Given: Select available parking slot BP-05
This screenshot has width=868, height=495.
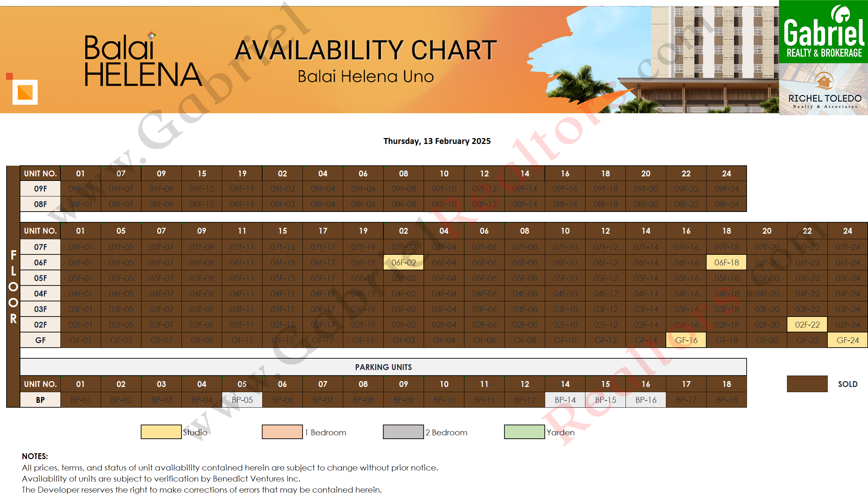Looking at the screenshot, I should 242,400.
